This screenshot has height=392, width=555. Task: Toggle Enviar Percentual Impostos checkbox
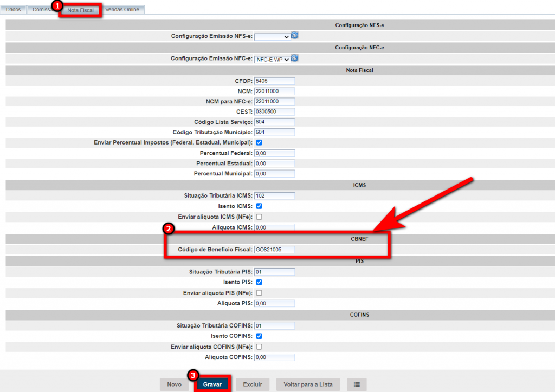pyautogui.click(x=259, y=142)
